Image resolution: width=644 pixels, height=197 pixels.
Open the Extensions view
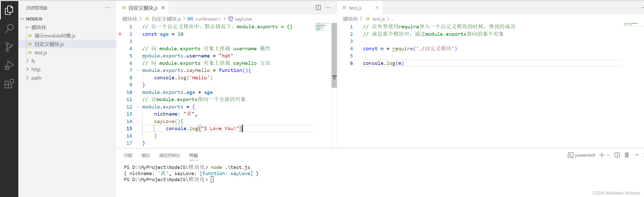9,84
